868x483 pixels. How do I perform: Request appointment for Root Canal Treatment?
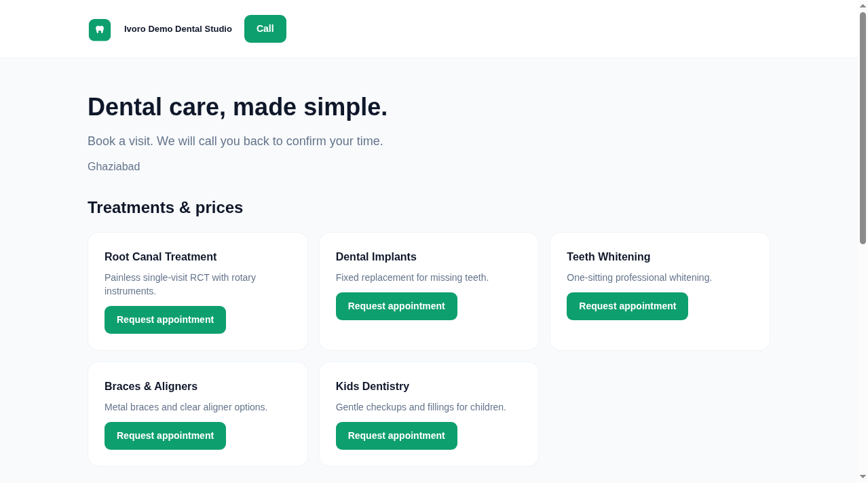pos(165,320)
